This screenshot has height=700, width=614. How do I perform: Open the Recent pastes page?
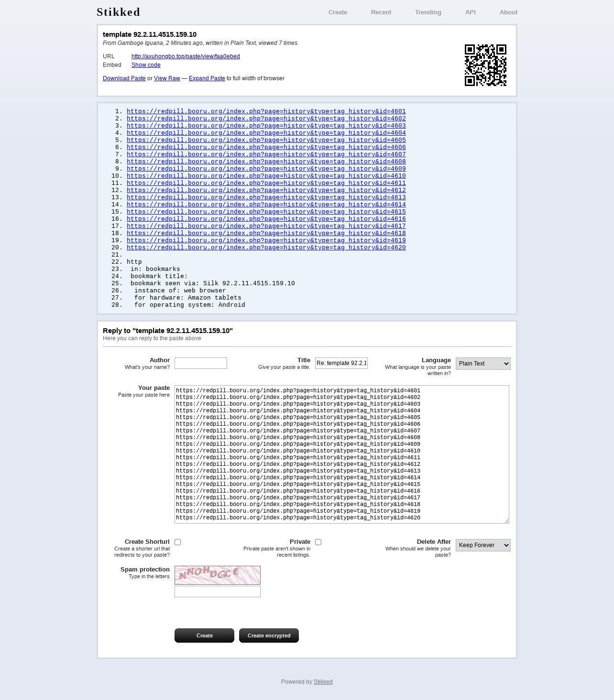click(x=381, y=12)
